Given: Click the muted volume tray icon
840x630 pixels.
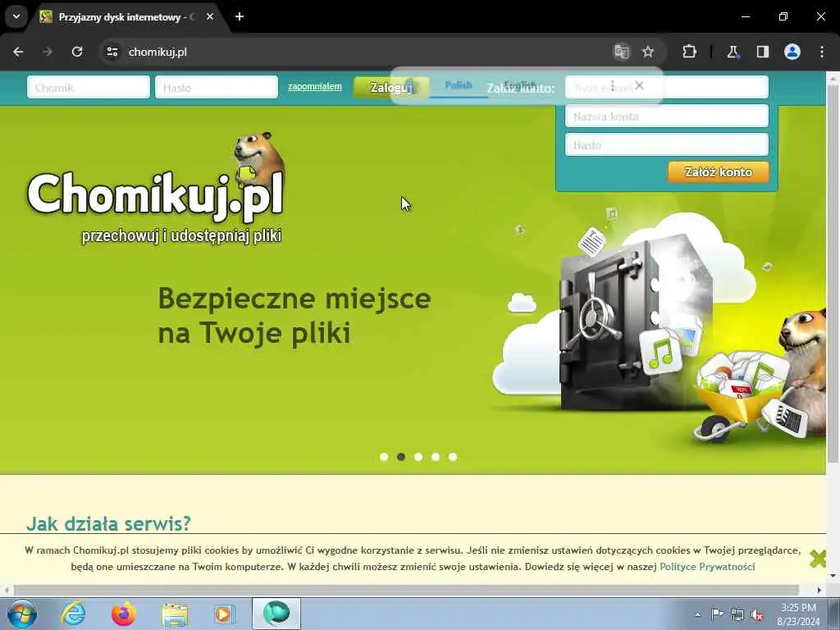Looking at the screenshot, I should point(757,614).
